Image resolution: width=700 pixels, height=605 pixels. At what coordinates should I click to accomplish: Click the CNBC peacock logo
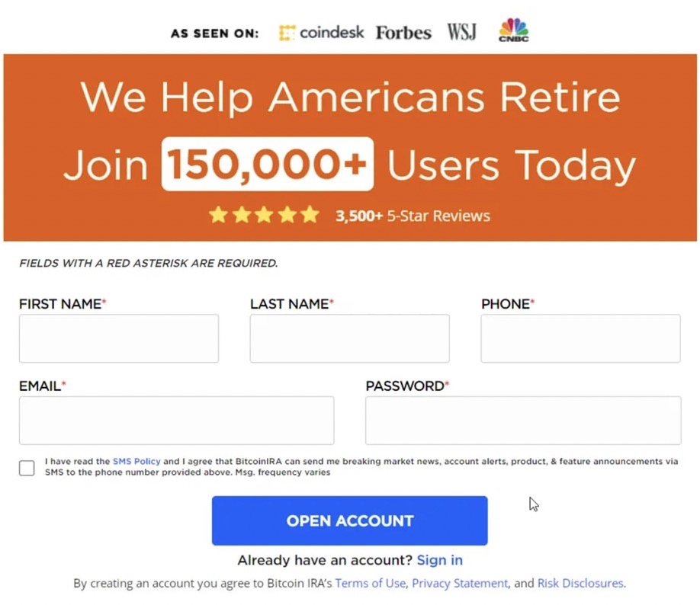click(513, 30)
